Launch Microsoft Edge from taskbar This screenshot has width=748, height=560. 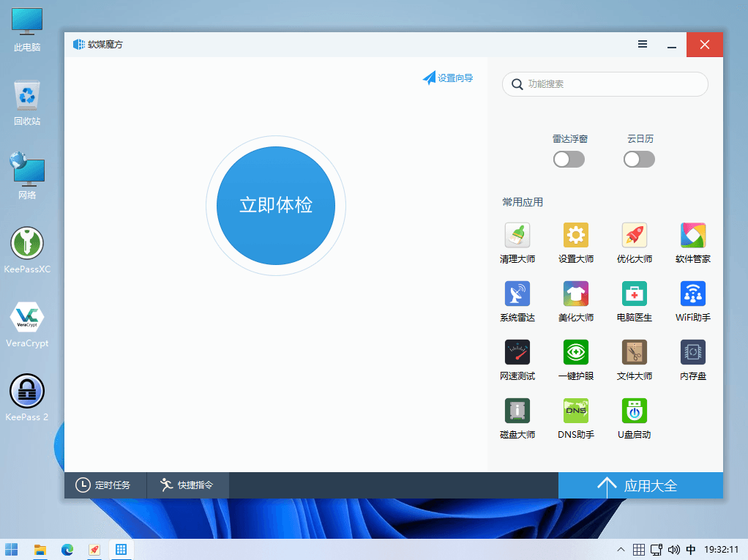coord(67,550)
